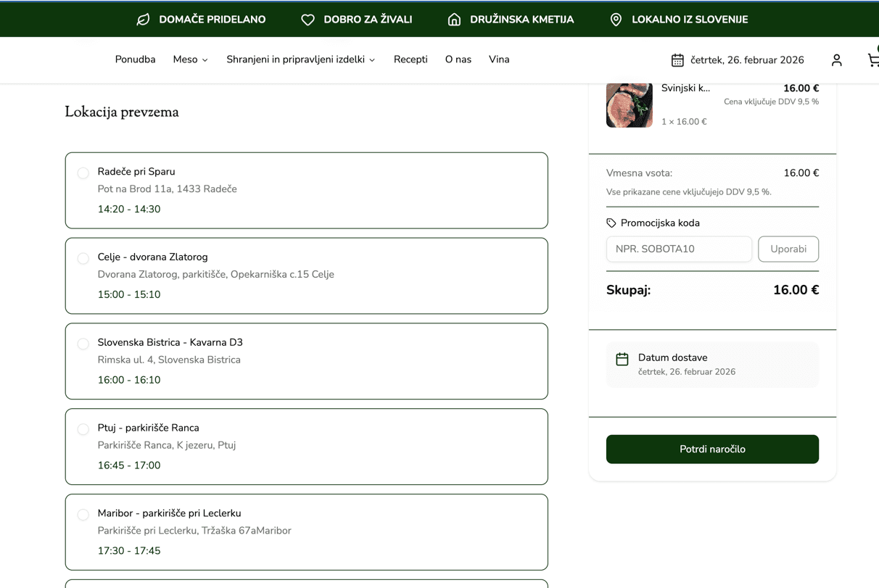Screen dimensions: 879x588
Task: Open the shopping cart icon
Action: point(872,60)
